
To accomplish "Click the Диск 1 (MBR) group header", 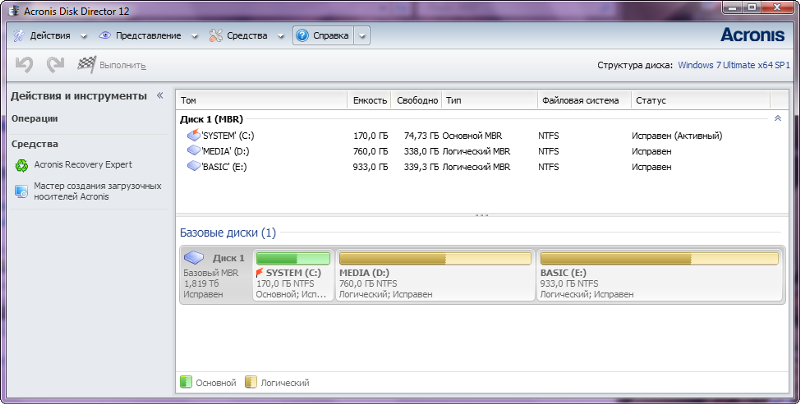I will [211, 119].
